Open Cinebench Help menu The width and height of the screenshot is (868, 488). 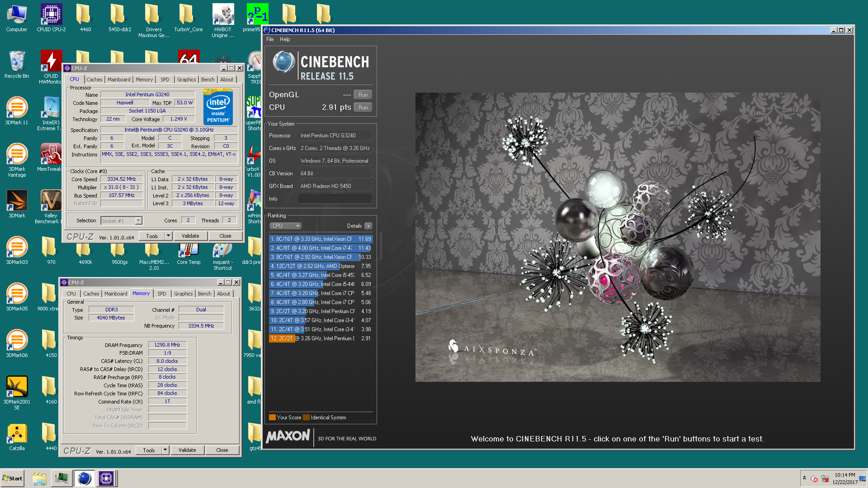tap(285, 39)
